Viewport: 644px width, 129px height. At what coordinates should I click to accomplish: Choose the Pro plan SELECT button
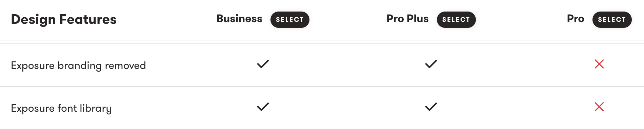(612, 20)
